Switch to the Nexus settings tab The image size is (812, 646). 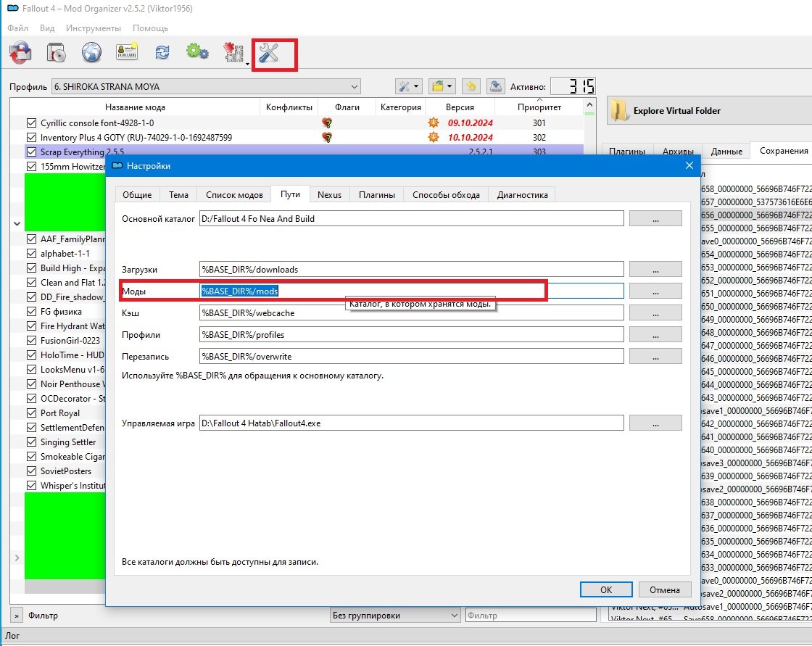(x=329, y=194)
